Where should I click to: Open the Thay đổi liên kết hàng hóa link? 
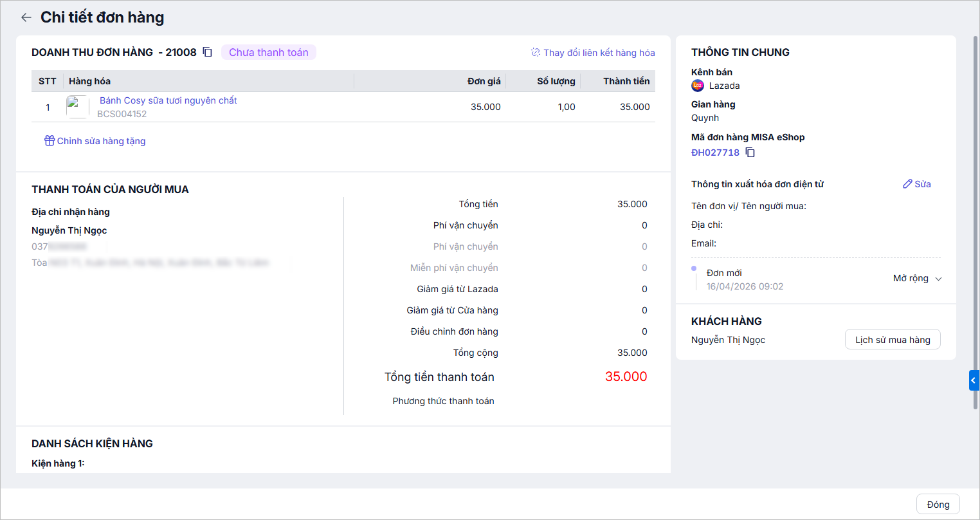pos(599,53)
